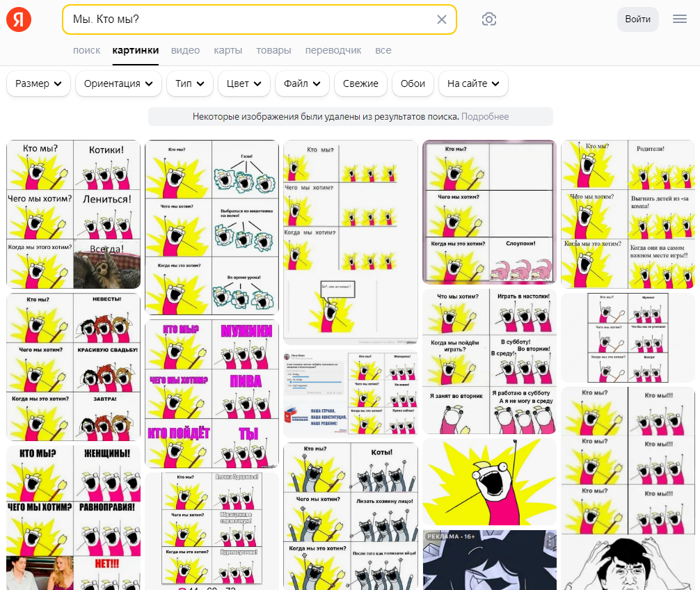Open the переводчик tab
The height and width of the screenshot is (590, 700).
(x=333, y=50)
